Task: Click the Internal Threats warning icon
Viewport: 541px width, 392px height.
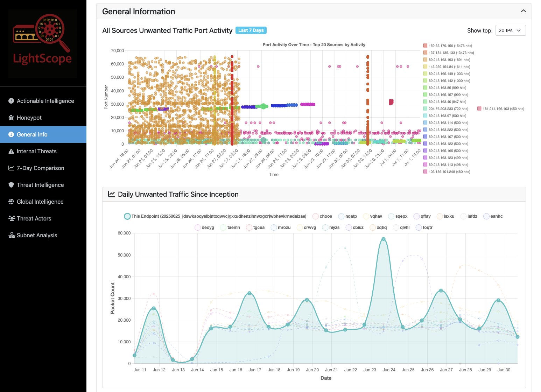Action: click(x=11, y=151)
